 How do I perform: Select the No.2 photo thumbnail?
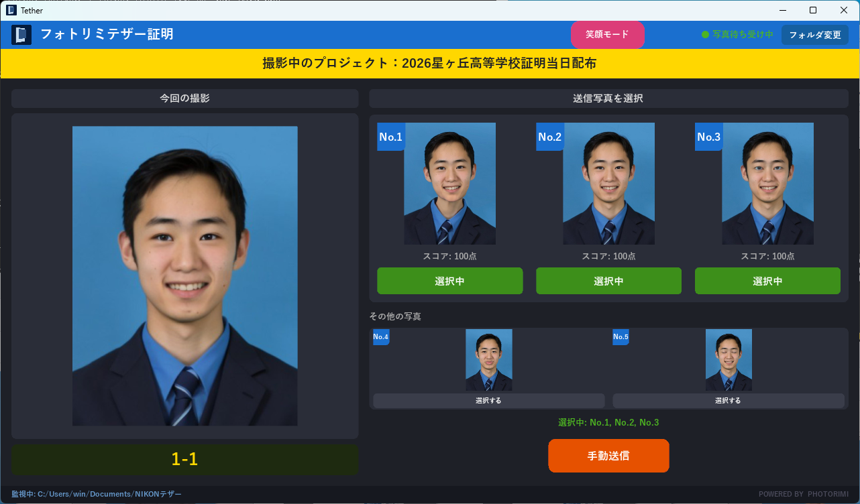pyautogui.click(x=608, y=184)
